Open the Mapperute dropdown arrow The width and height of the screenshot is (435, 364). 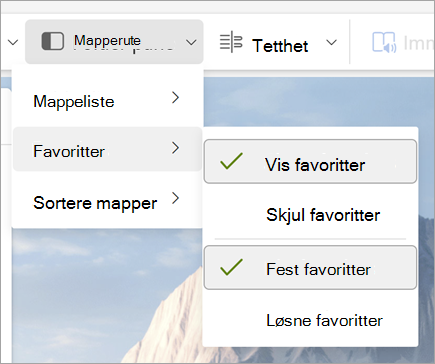[191, 42]
